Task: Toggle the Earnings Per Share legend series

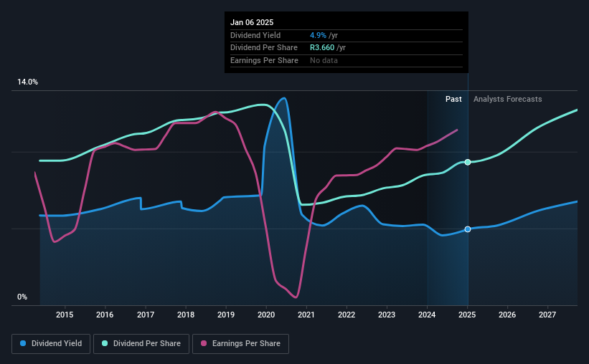Action: (240, 344)
